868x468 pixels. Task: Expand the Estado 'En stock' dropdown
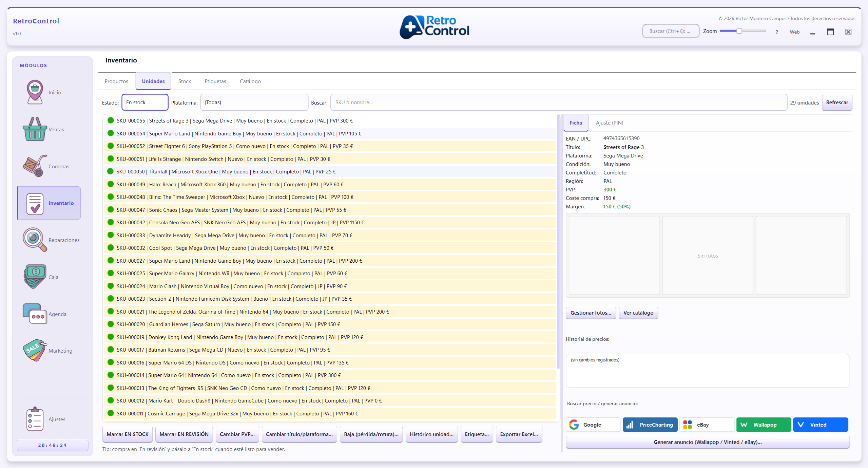pyautogui.click(x=145, y=102)
